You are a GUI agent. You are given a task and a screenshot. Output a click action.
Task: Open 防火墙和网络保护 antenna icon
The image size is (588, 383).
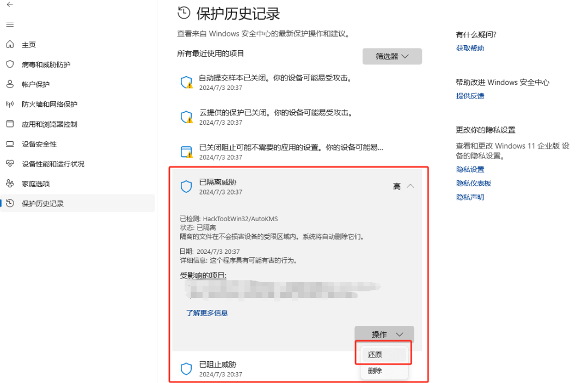point(10,104)
